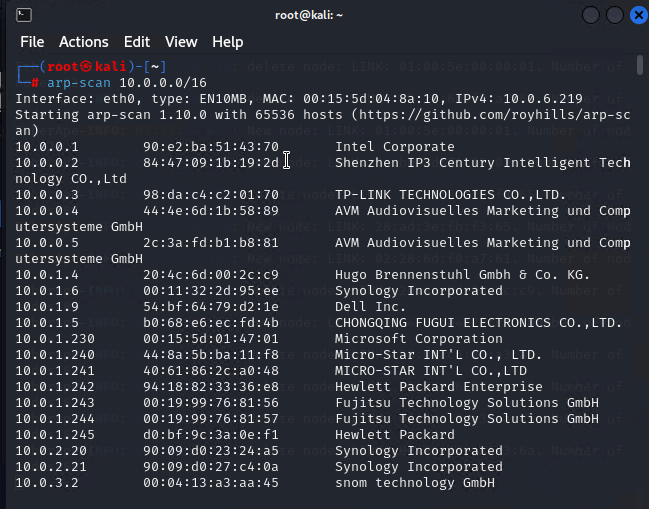Click the Dell Inc. vendor name

[370, 307]
